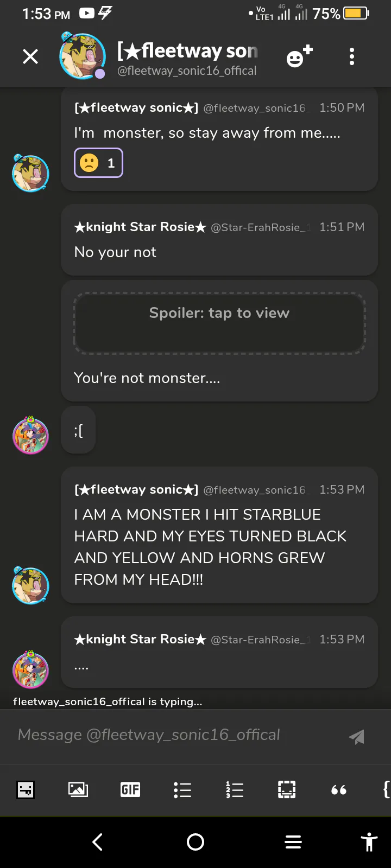Open the GIF picker
This screenshot has height=868, width=391.
[130, 790]
